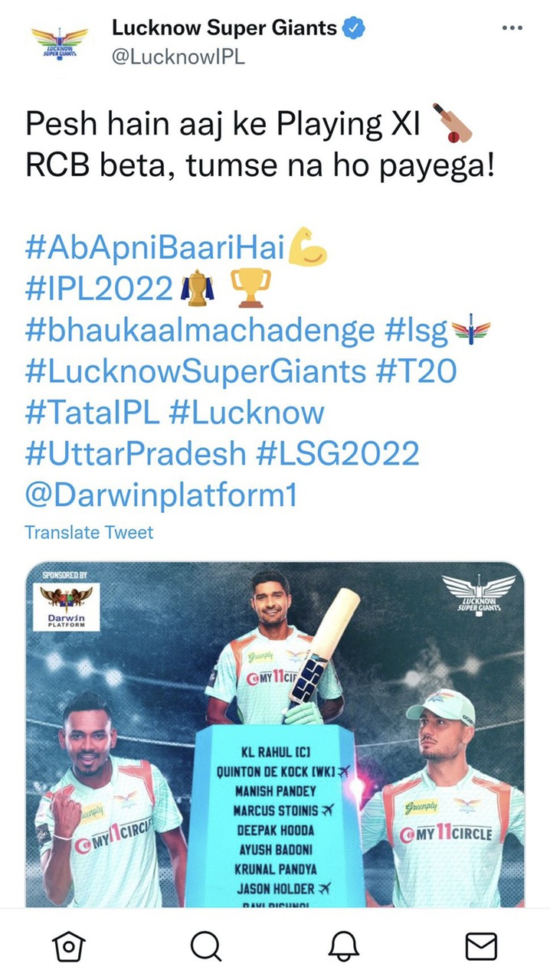The height and width of the screenshot is (980, 550).
Task: Open the #LucknowSuperGiants hashtag
Action: [195, 372]
